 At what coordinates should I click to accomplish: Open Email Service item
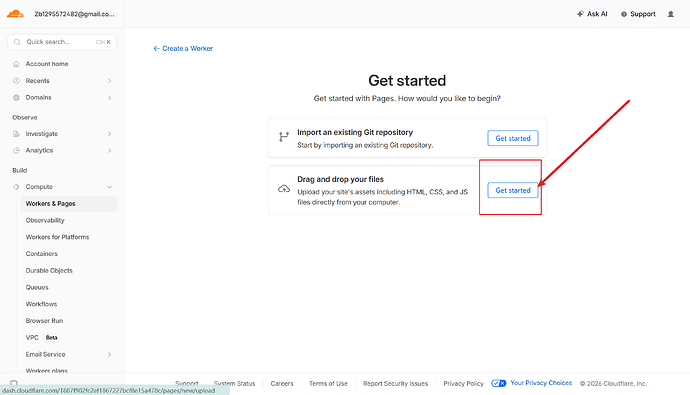tap(45, 354)
